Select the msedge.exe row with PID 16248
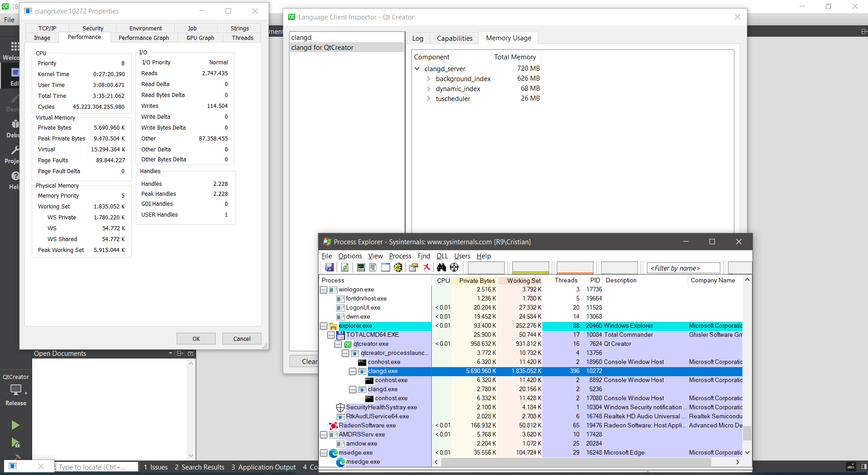Viewport: 868px width, 475px height. [x=531, y=453]
